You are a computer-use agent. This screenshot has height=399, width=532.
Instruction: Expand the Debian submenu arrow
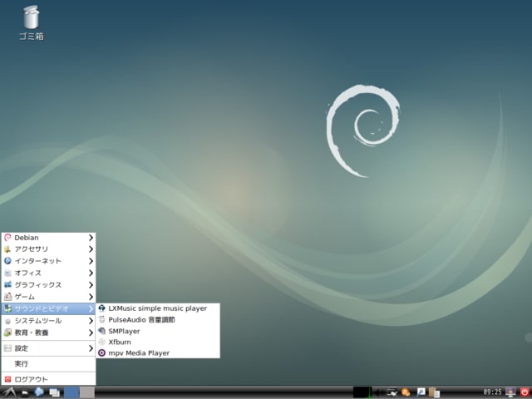pos(91,238)
